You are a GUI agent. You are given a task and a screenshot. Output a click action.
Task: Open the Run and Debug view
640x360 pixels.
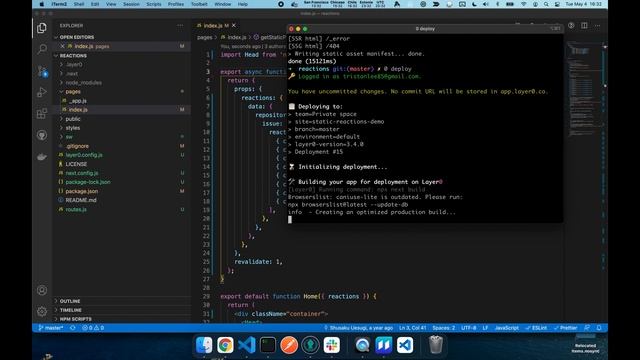42,92
